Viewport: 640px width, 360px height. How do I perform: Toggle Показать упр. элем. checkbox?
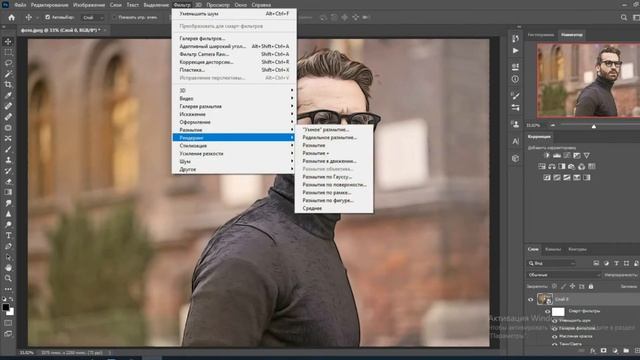click(x=114, y=18)
